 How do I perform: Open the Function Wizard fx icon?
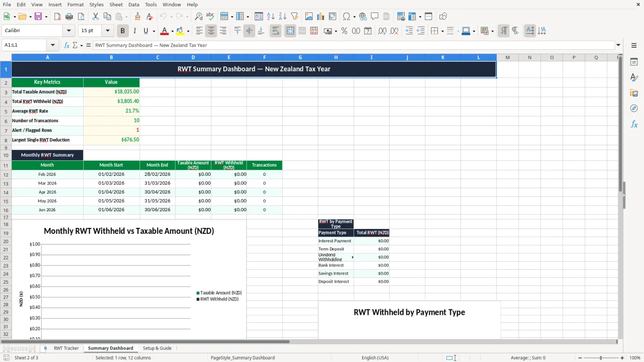(67, 45)
